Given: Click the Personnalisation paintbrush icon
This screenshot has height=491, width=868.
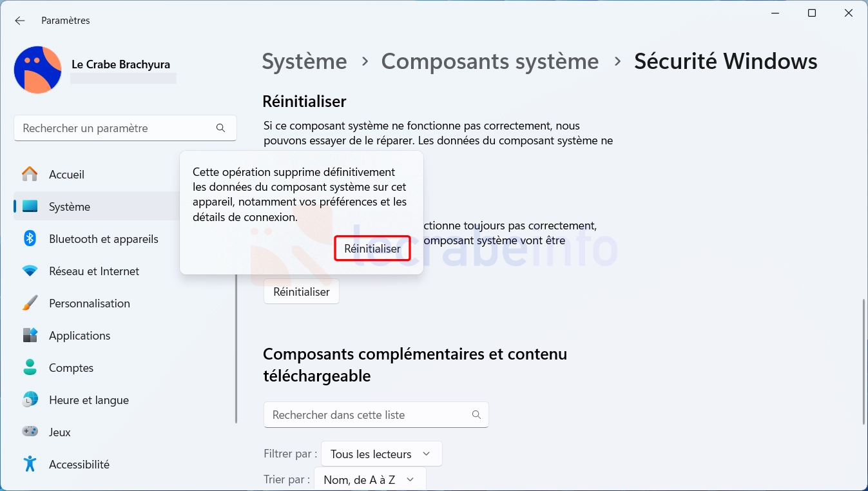Looking at the screenshot, I should (30, 303).
